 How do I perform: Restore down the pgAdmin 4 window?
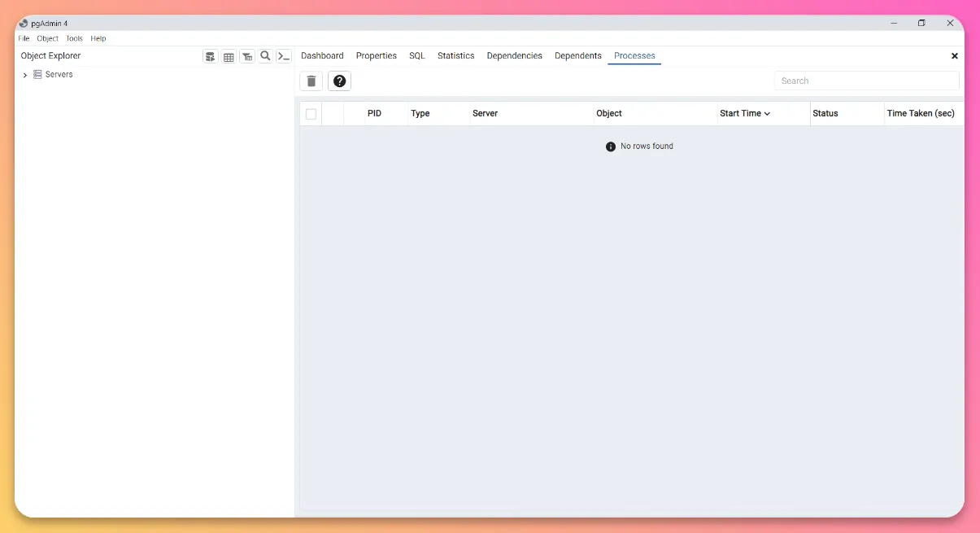(921, 24)
